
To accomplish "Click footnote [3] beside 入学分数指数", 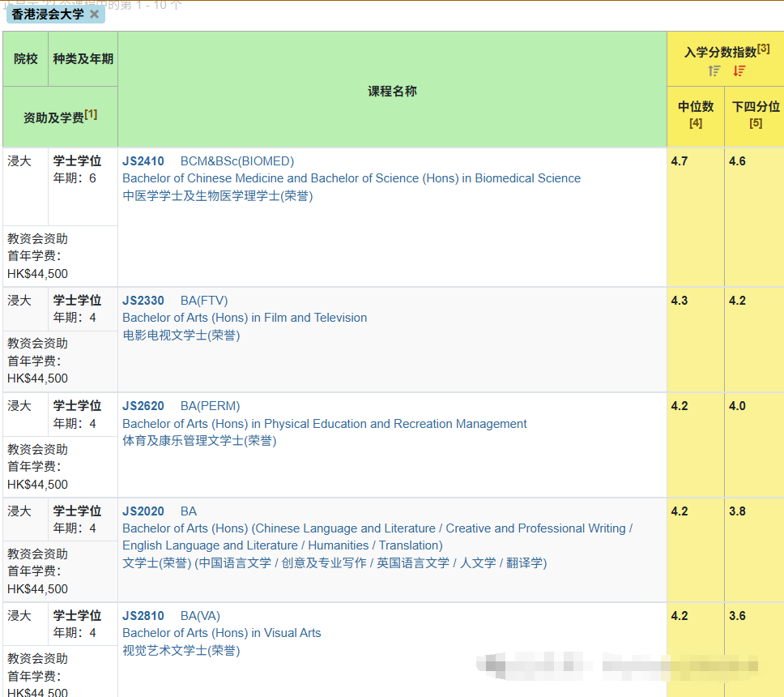I will pos(763,49).
